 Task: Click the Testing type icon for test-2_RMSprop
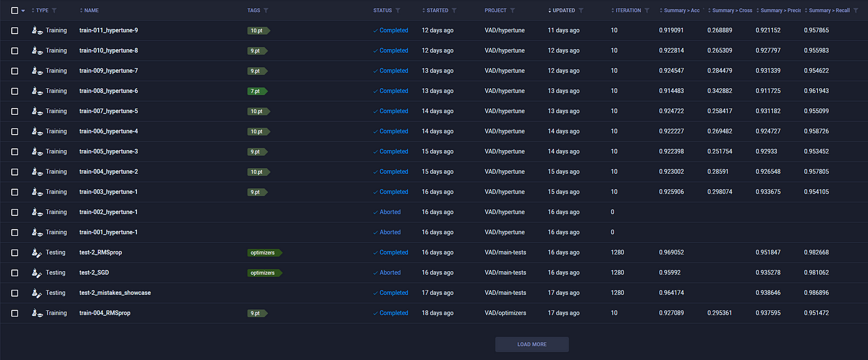point(37,252)
